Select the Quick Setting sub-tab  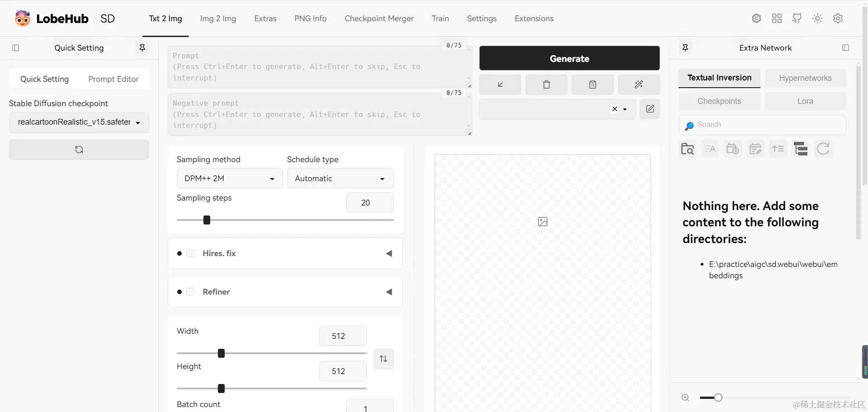(x=44, y=79)
